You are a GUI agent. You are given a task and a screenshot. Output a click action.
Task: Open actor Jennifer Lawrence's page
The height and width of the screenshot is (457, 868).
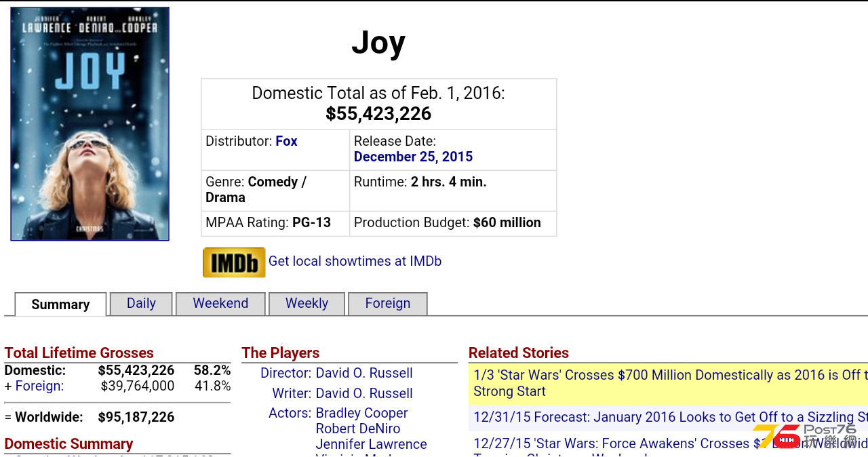click(371, 444)
